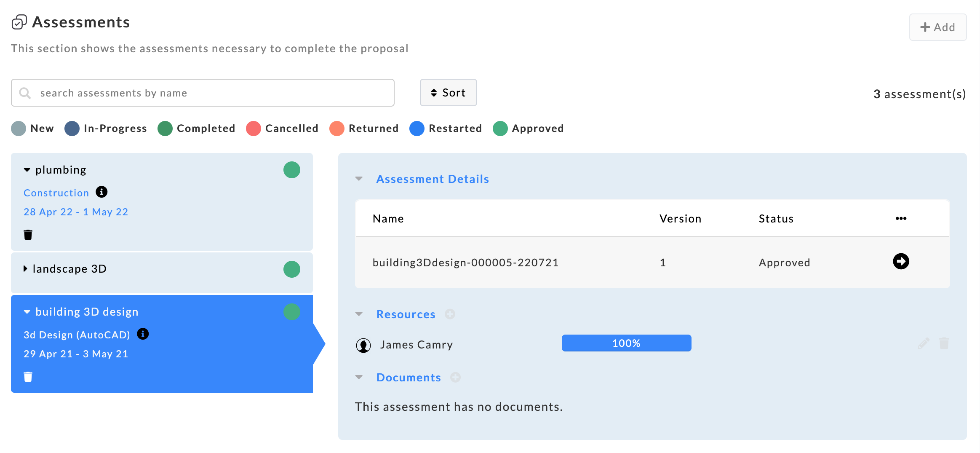This screenshot has width=980, height=453.
Task: Delete the plumbing assessment via trash icon
Action: tap(28, 235)
